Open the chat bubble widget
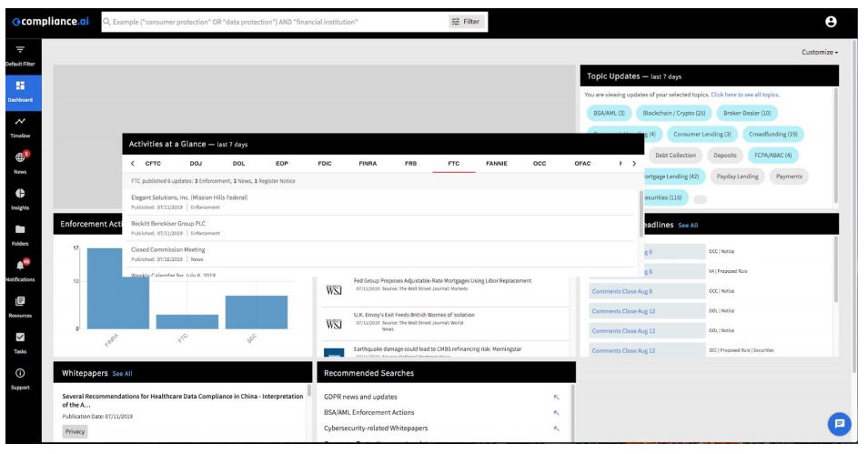Image resolution: width=868 pixels, height=454 pixels. click(839, 424)
